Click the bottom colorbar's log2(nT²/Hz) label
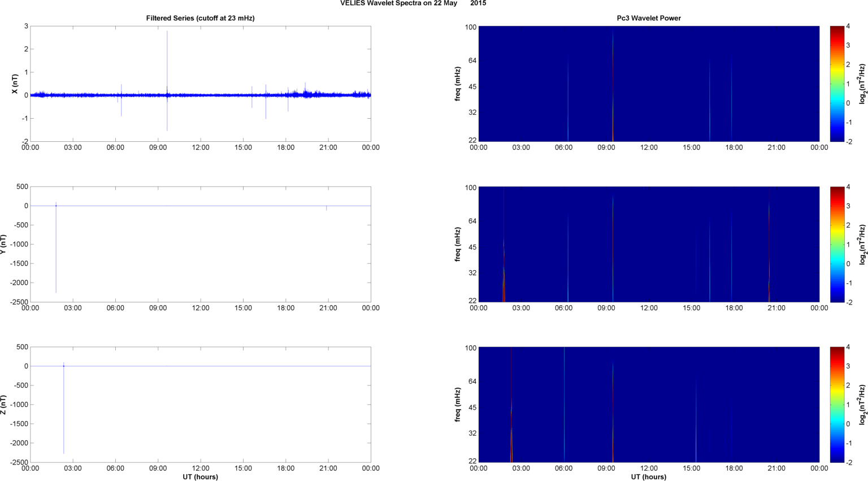Image resolution: width=868 pixels, height=481 pixels. 862,405
